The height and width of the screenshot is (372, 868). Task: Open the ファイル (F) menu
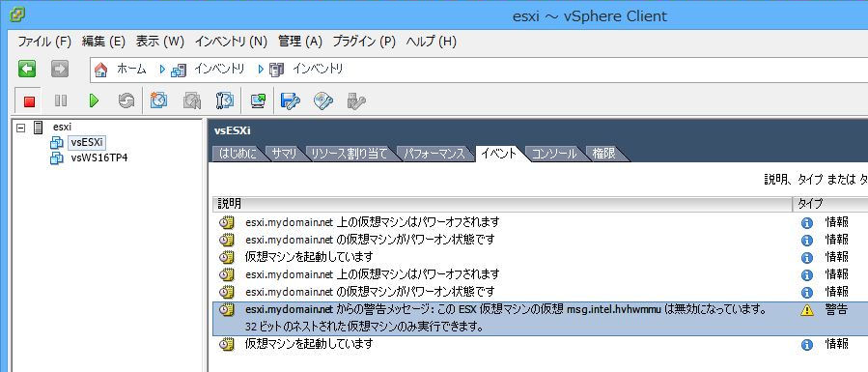pyautogui.click(x=44, y=42)
